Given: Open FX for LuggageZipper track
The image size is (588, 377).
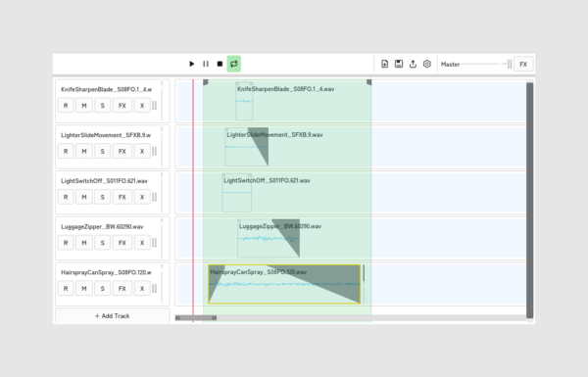Looking at the screenshot, I should coord(122,243).
